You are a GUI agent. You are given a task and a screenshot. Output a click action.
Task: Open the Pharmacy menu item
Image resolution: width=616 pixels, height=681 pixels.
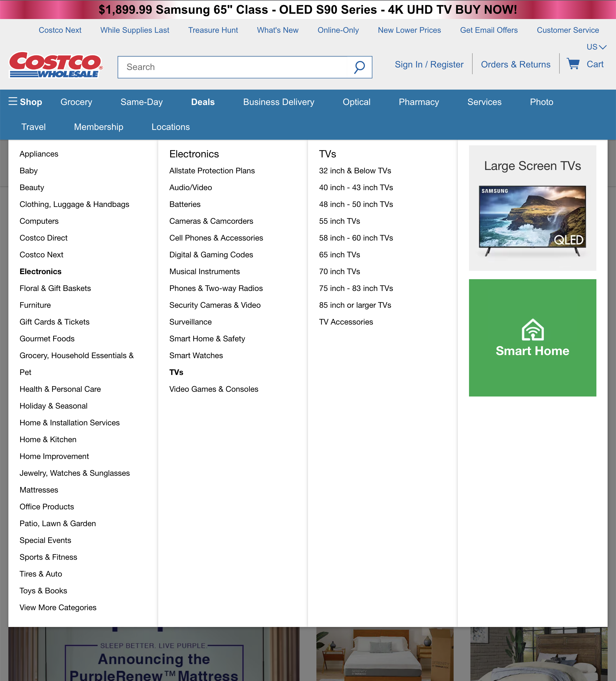[418, 102]
